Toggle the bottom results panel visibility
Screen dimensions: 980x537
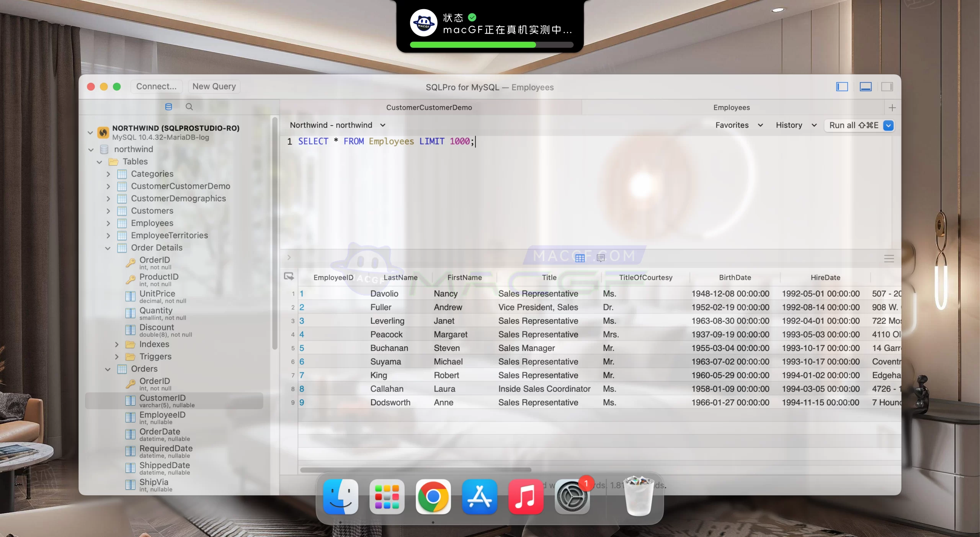coord(865,87)
